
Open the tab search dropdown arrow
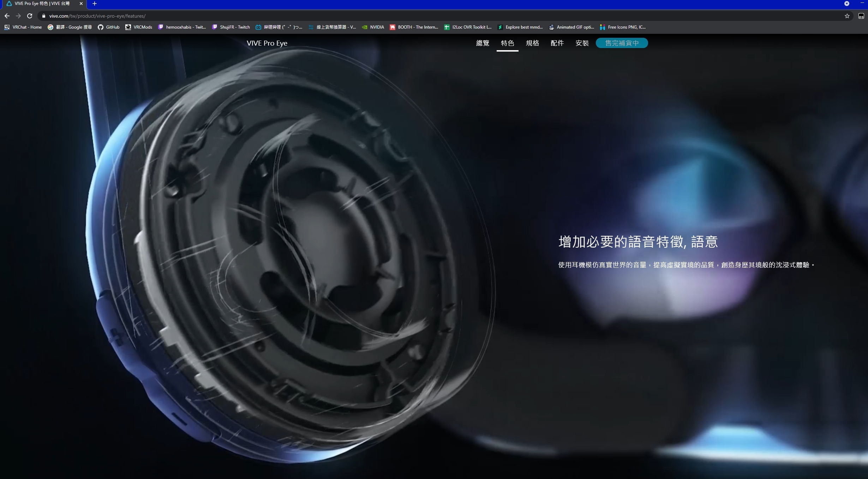(x=846, y=4)
